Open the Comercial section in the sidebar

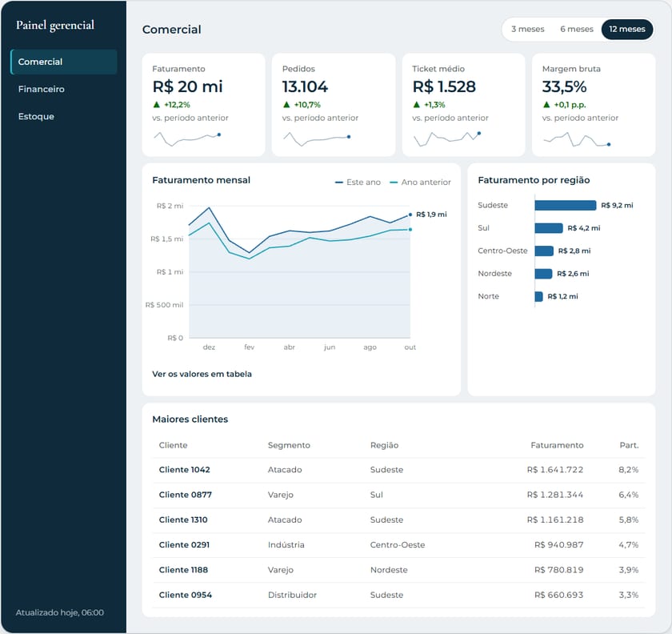click(64, 62)
